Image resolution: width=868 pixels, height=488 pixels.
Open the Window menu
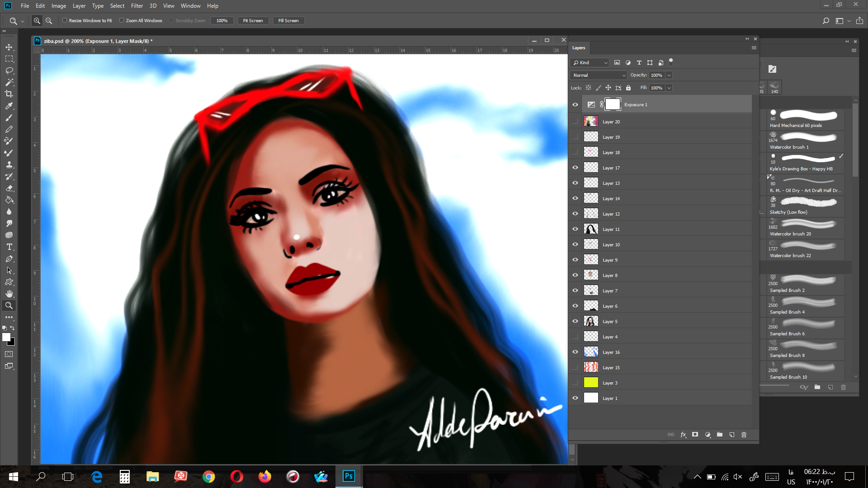point(191,6)
